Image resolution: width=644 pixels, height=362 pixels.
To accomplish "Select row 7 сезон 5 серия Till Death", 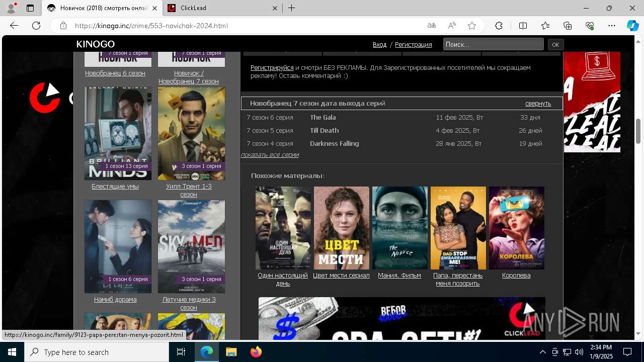I will 401,130.
